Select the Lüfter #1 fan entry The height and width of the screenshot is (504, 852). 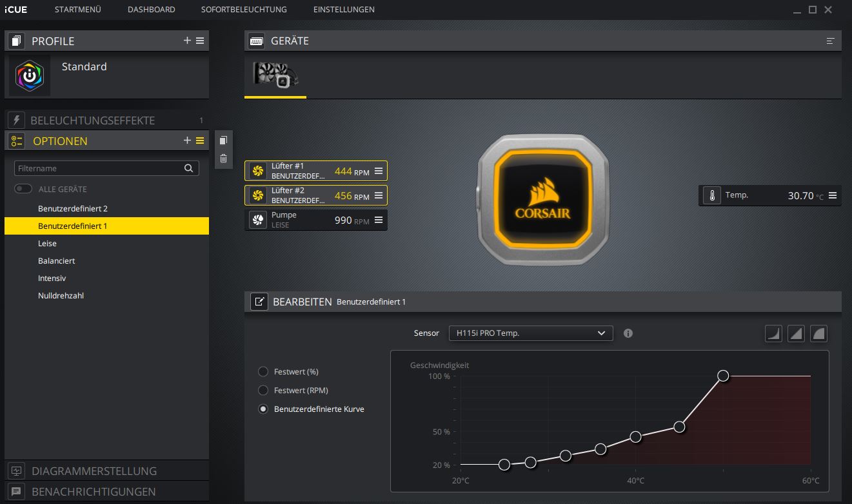click(x=316, y=171)
